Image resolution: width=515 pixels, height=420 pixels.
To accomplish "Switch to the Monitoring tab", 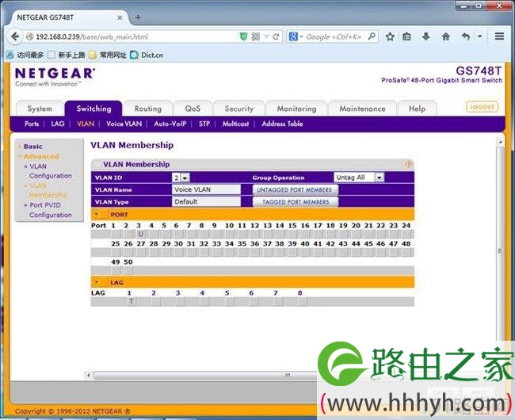I will pos(296,109).
